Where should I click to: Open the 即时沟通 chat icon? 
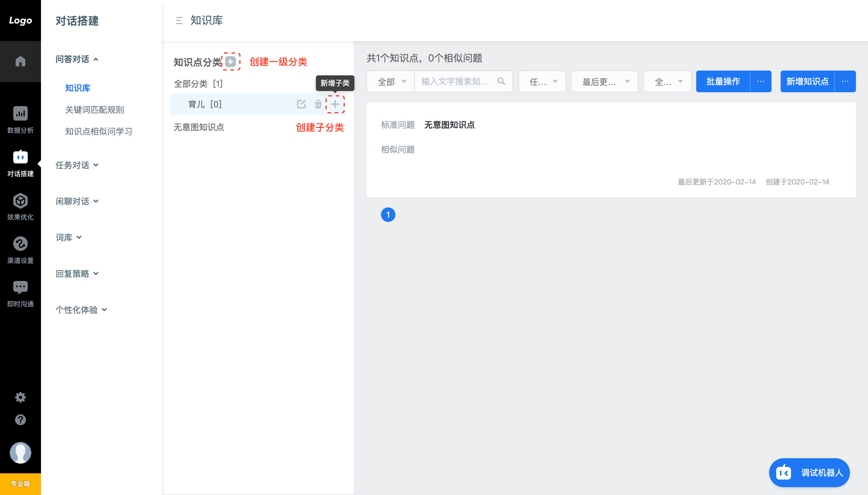tap(20, 287)
